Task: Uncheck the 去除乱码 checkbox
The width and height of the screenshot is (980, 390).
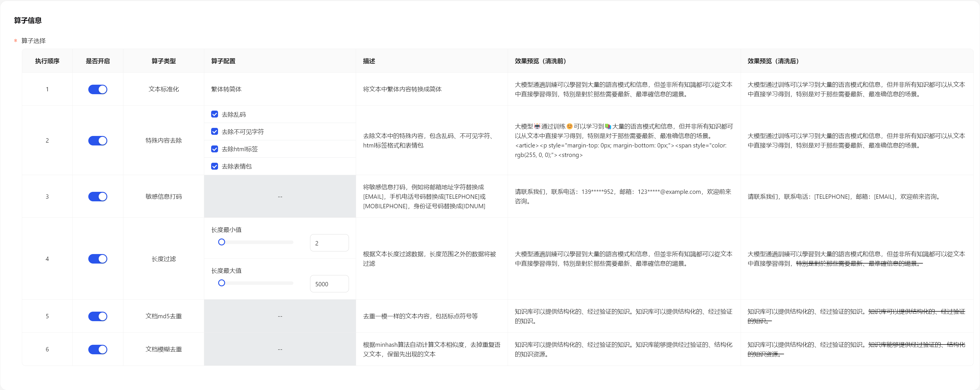Action: click(x=215, y=114)
